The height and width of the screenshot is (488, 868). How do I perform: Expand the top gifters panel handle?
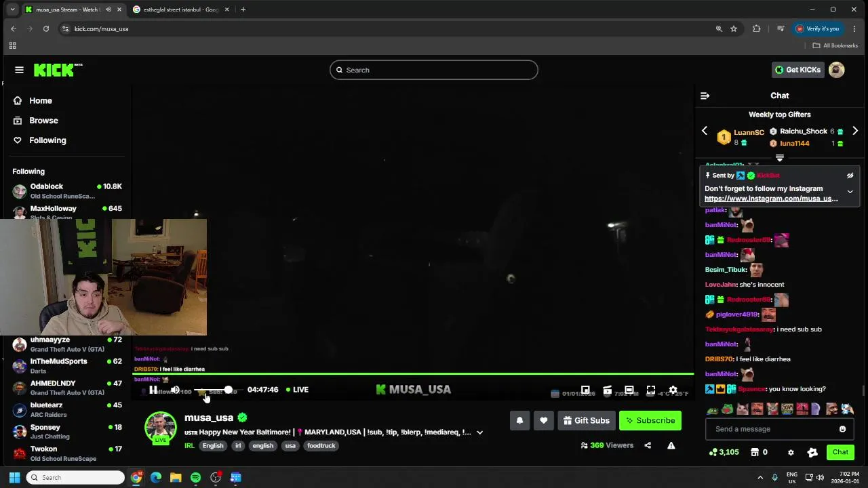pyautogui.click(x=780, y=158)
